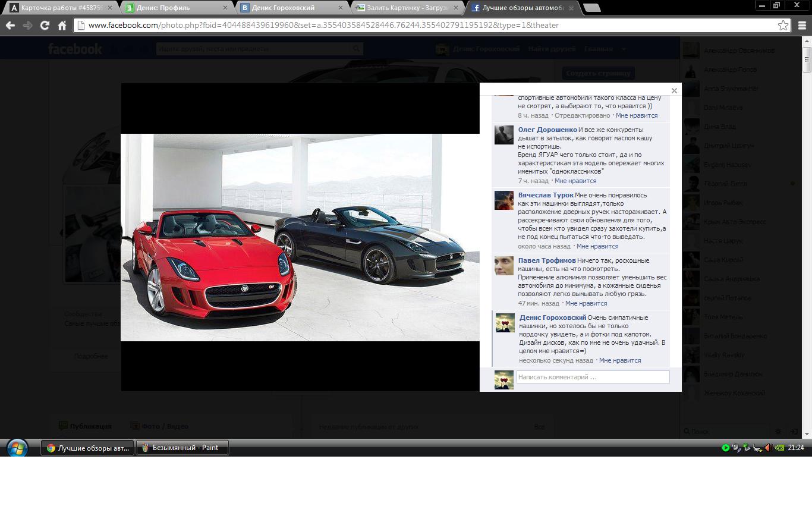The height and width of the screenshot is (522, 812).
Task: Click Павел Трофимов's comment avatar
Action: (x=503, y=266)
